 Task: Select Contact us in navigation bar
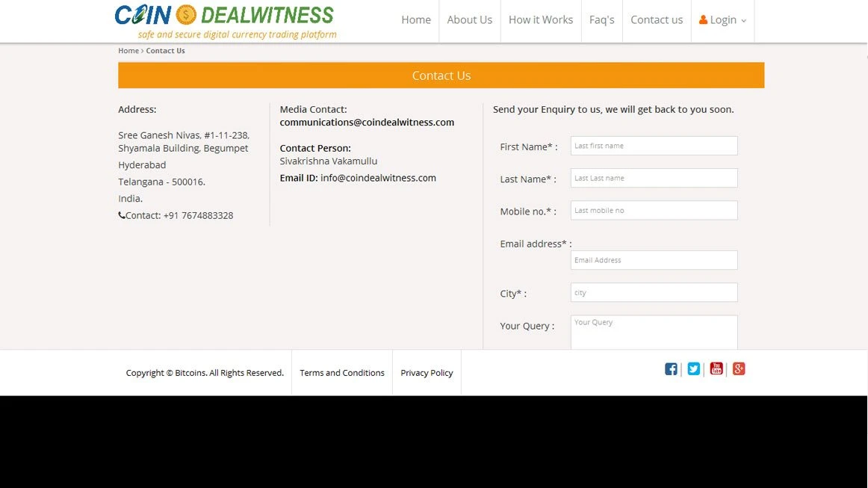657,20
